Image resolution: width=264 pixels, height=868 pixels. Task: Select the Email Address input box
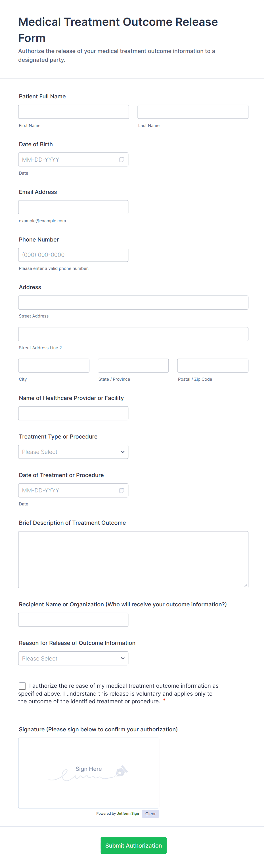(x=73, y=207)
